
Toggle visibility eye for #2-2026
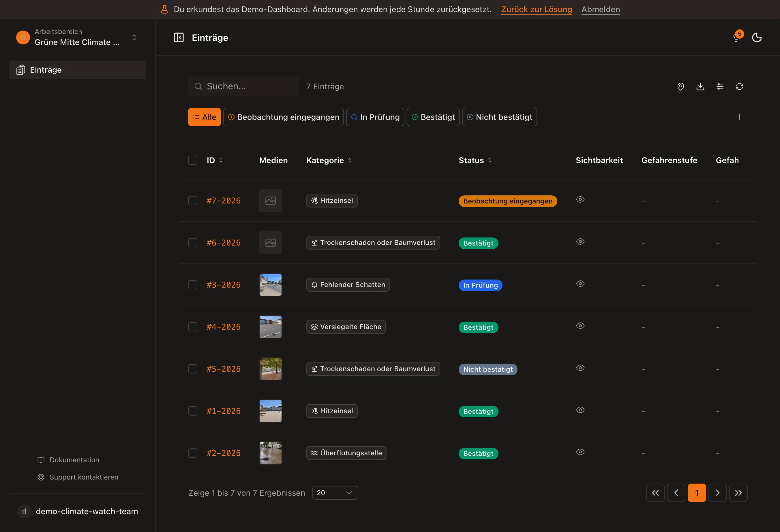click(x=580, y=452)
